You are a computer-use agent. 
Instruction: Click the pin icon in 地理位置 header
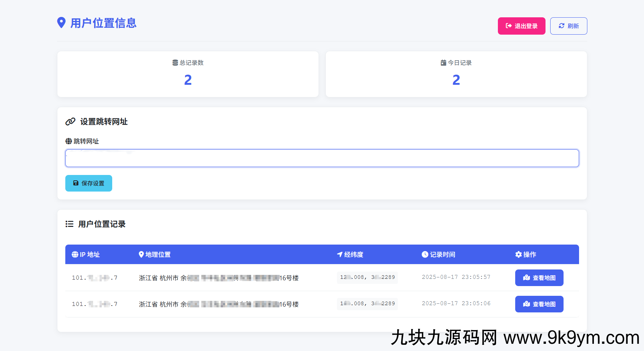pyautogui.click(x=141, y=254)
